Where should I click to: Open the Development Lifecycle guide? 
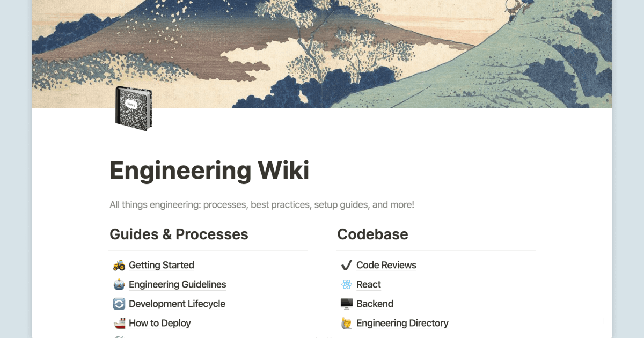point(177,304)
